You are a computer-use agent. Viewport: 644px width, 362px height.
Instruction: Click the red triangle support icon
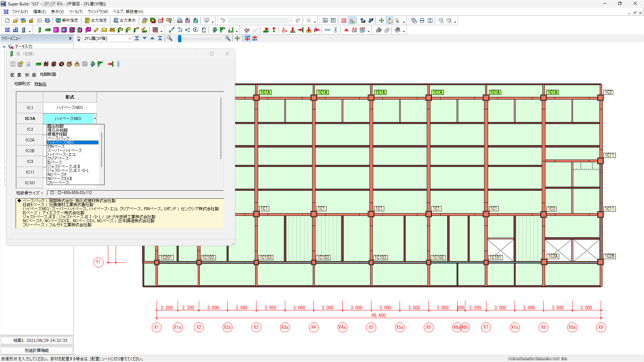[346, 30]
